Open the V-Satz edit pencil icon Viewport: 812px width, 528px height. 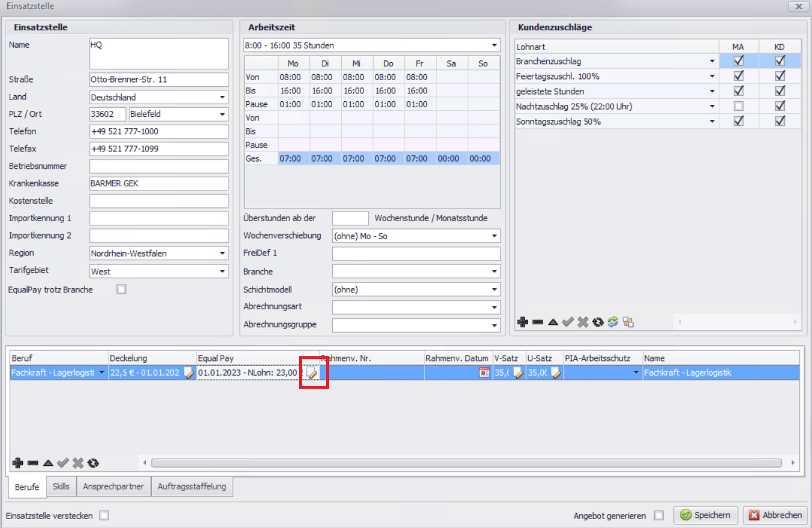(x=518, y=373)
